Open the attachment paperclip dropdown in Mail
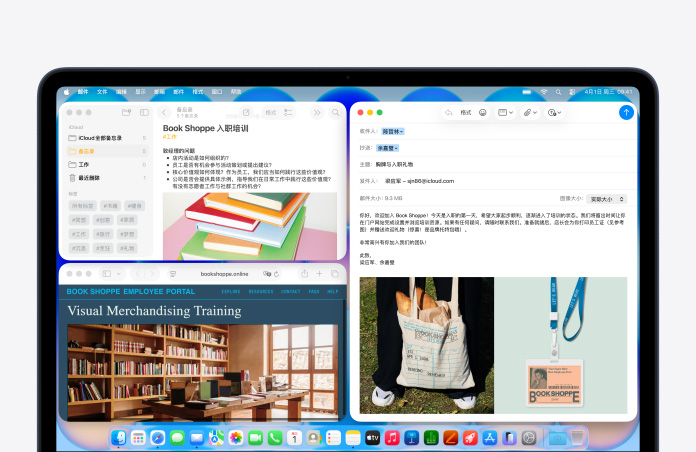Screen dimensions: 696x452 [x=528, y=113]
